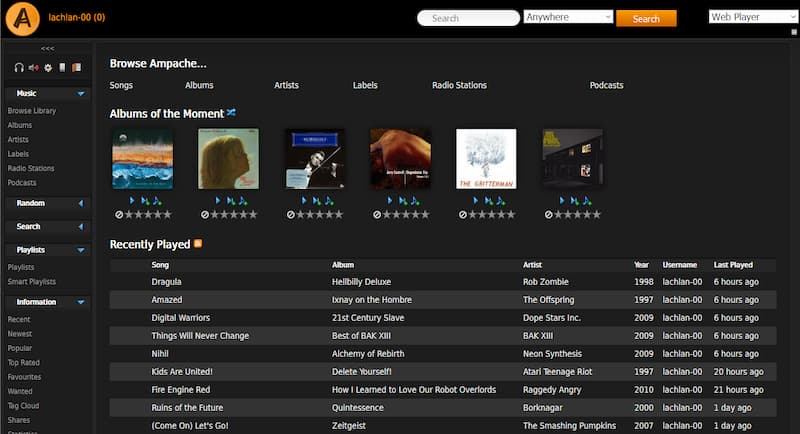Click the small square under Web Player dropdown
This screenshot has width=800, height=434.
(x=794, y=32)
